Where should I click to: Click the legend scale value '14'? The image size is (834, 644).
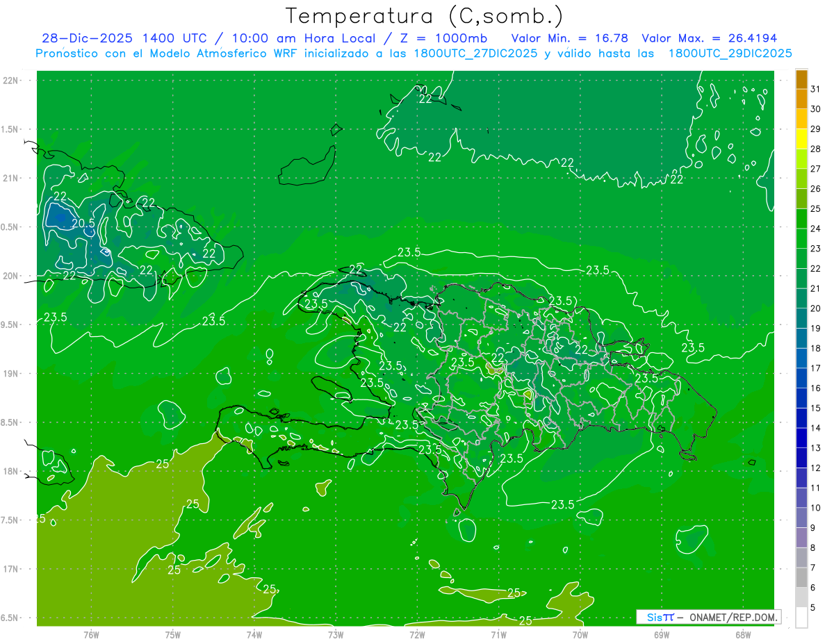pyautogui.click(x=815, y=428)
